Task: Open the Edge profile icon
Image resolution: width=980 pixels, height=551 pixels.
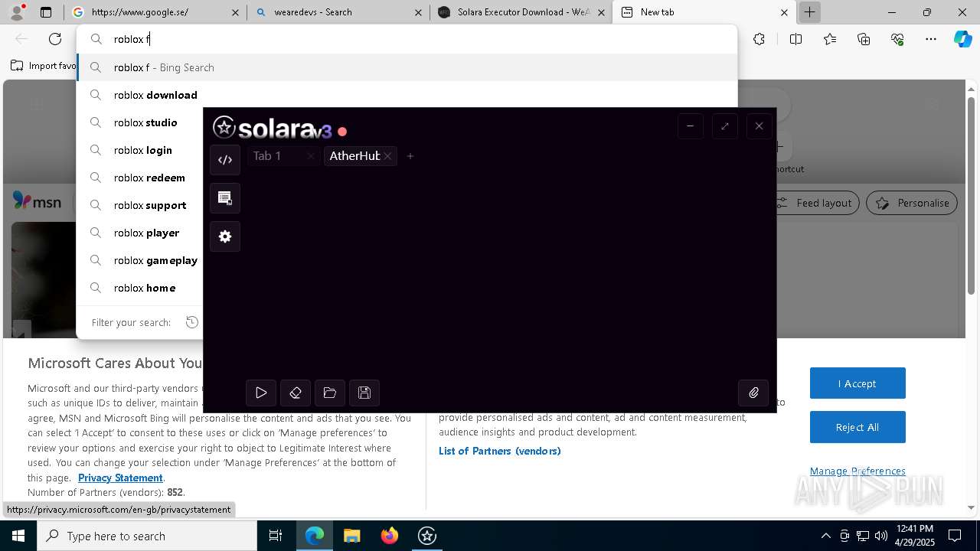Action: tap(17, 12)
